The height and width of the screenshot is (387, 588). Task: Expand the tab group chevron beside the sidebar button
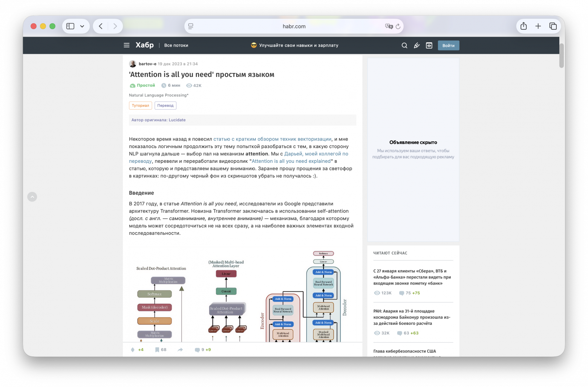pyautogui.click(x=82, y=26)
